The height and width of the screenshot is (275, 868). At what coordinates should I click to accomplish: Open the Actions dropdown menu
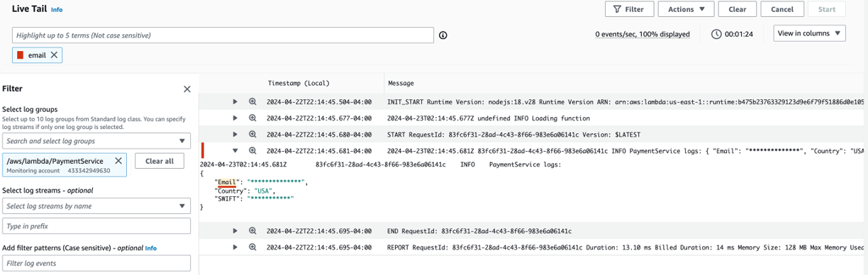686,9
